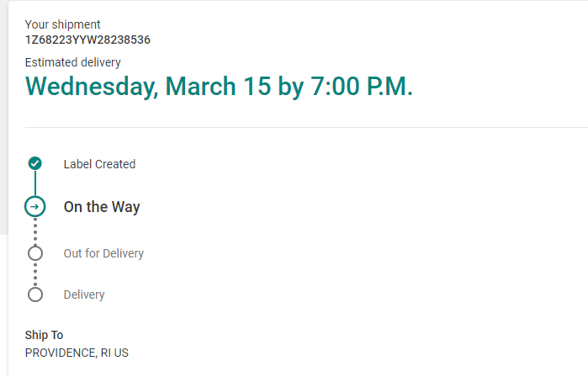The width and height of the screenshot is (588, 377).
Task: Click the On the Way arrow icon
Action: [35, 206]
